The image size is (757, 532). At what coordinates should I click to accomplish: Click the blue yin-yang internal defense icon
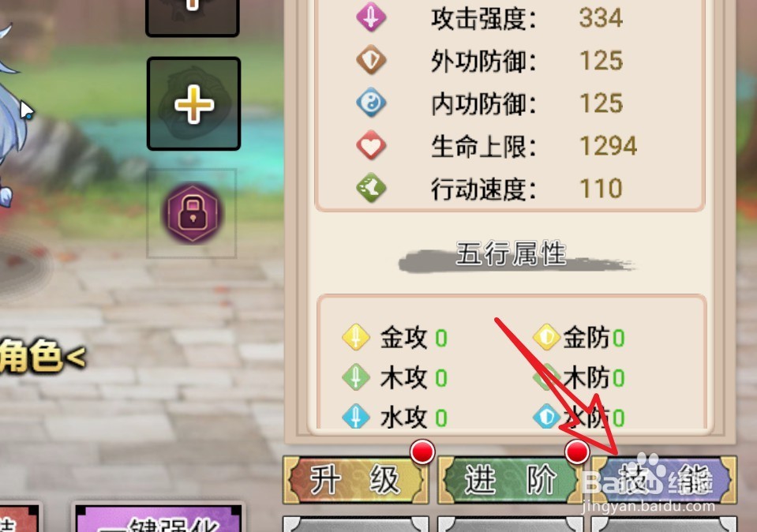(x=371, y=103)
